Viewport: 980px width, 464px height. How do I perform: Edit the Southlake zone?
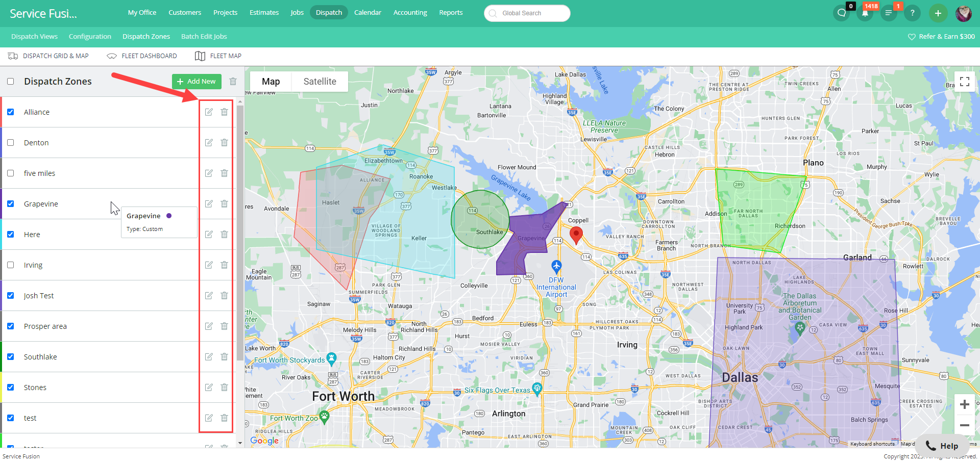click(x=209, y=357)
